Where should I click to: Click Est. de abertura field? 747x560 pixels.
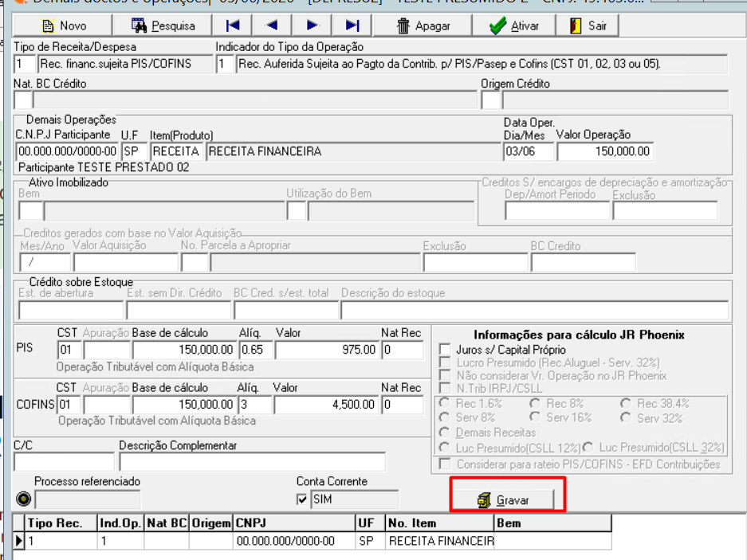coord(71,310)
